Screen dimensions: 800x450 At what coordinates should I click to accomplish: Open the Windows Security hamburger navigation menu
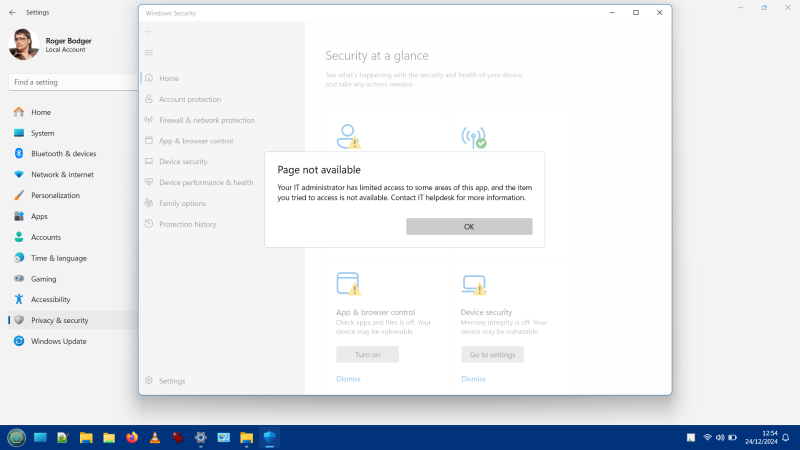click(149, 52)
